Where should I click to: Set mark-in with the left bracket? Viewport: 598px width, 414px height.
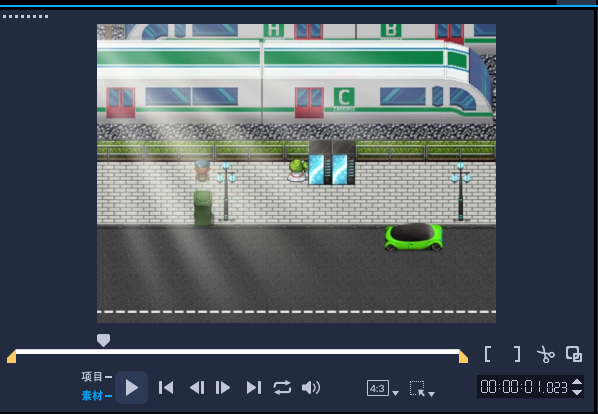click(487, 354)
